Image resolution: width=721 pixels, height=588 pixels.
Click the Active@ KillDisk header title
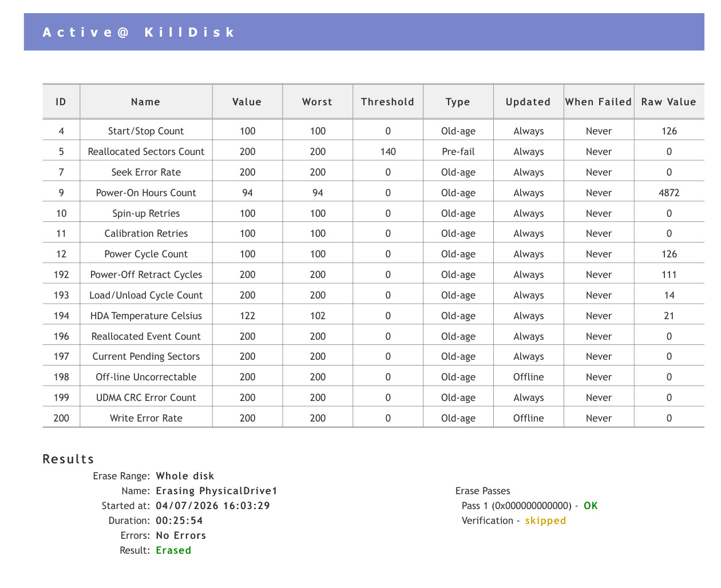[138, 32]
